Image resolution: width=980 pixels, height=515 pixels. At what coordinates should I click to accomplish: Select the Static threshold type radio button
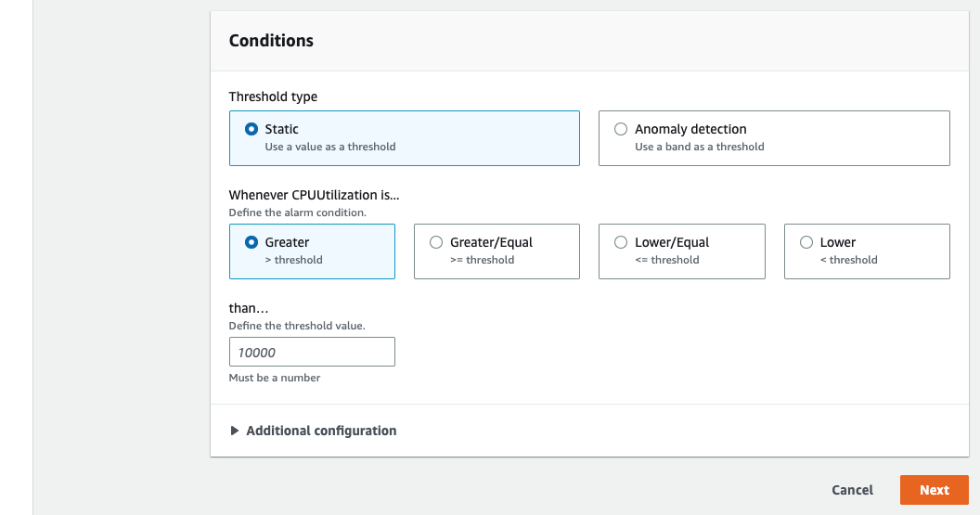pos(251,129)
